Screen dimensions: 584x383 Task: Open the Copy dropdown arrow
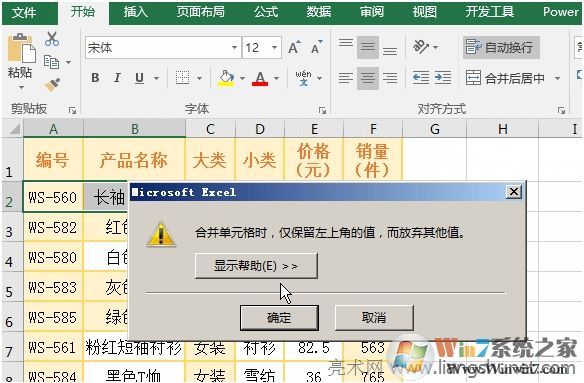coord(69,62)
